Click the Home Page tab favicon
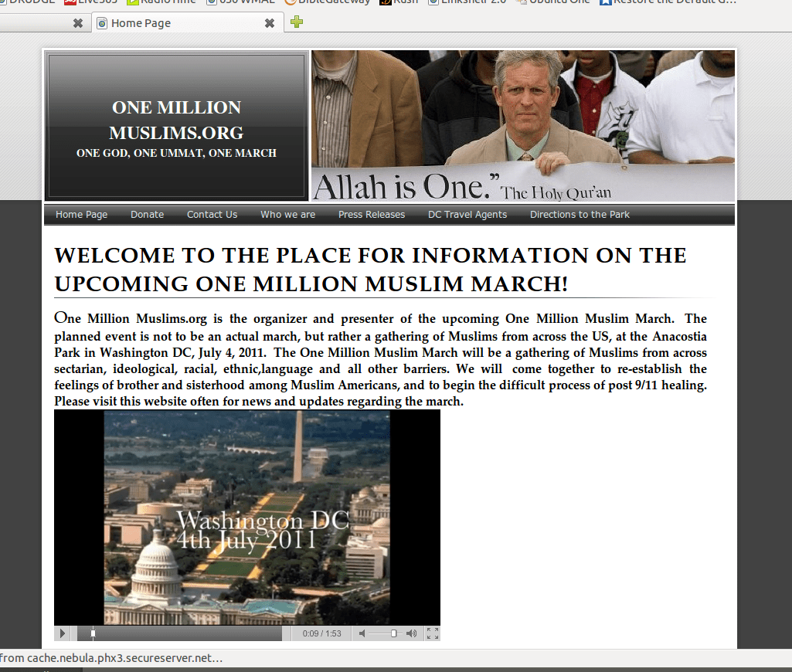This screenshot has height=672, width=792. 102,23
